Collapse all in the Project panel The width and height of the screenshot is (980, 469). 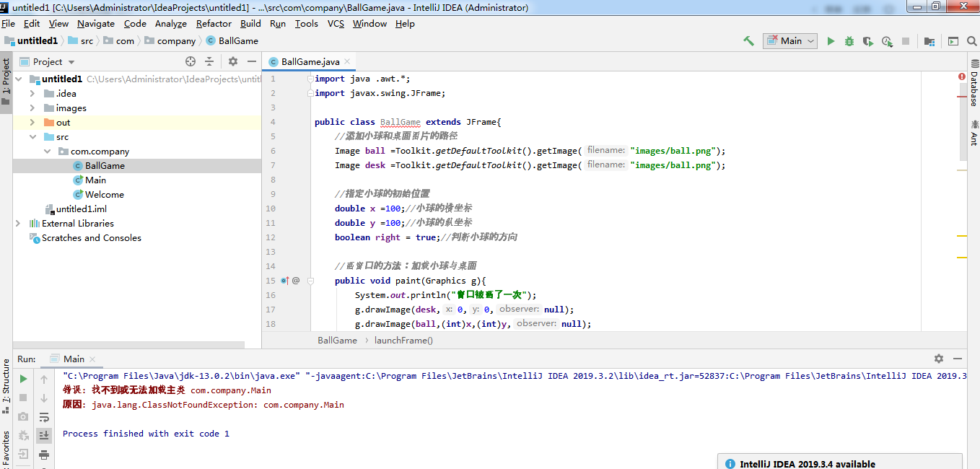[209, 61]
